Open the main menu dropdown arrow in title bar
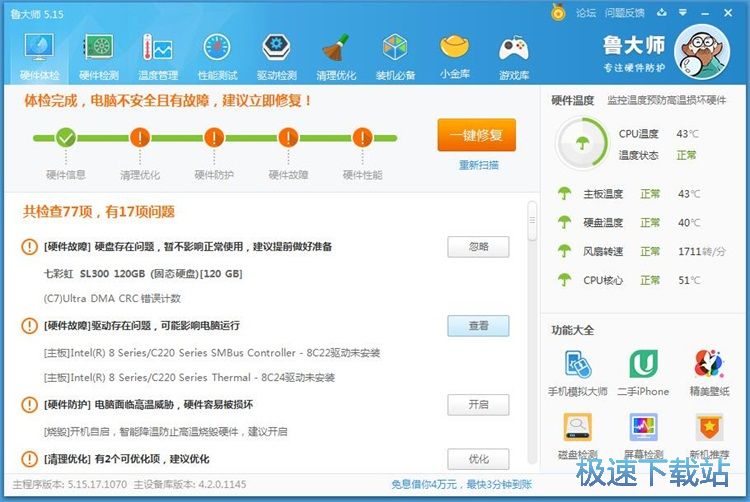750x502 pixels. [683, 13]
